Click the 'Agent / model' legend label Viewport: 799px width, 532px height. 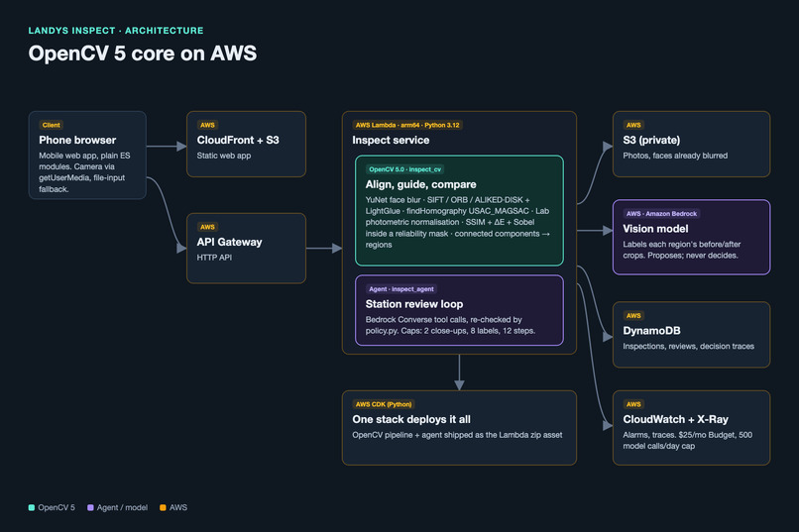tap(122, 507)
